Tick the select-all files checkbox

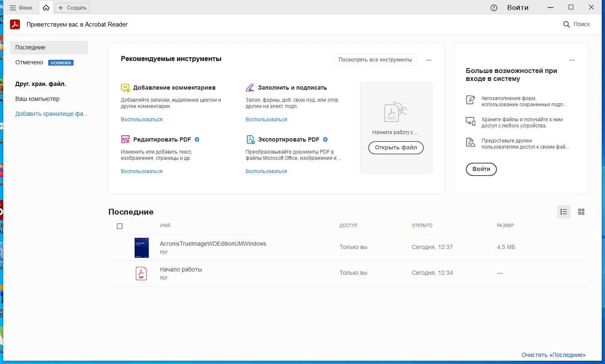pos(120,226)
